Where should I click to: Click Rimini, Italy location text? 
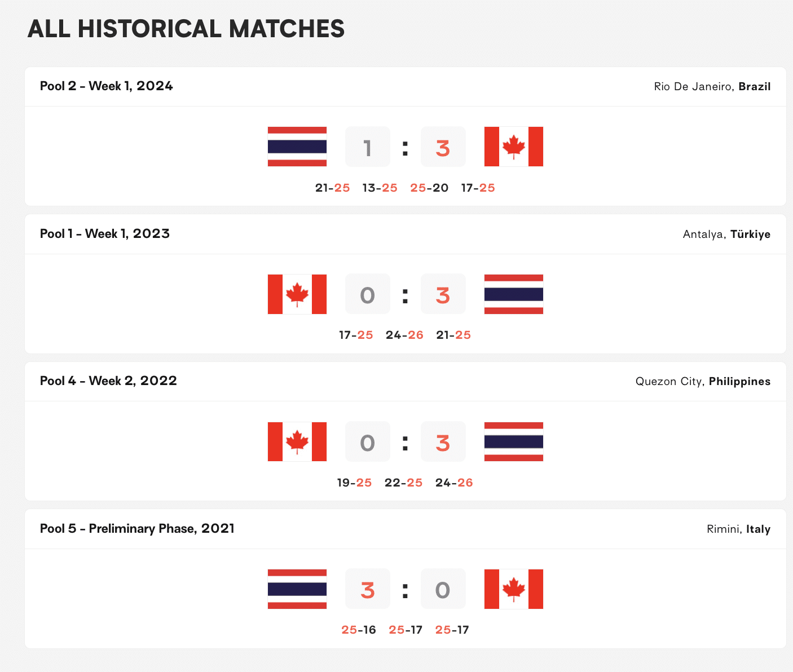pos(738,529)
